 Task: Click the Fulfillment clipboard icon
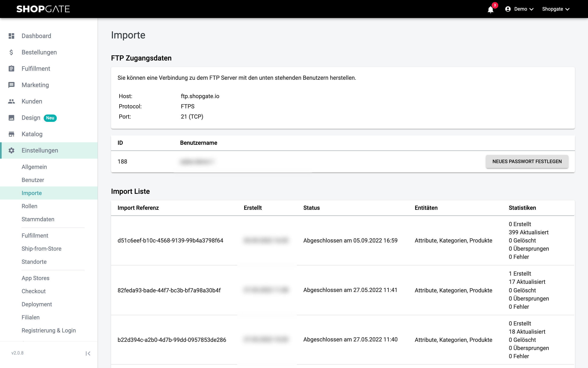tap(11, 69)
